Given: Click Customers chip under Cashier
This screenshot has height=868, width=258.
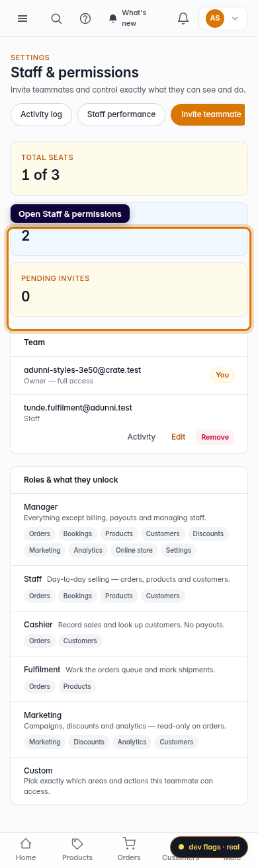Looking at the screenshot, I should [x=80, y=641].
